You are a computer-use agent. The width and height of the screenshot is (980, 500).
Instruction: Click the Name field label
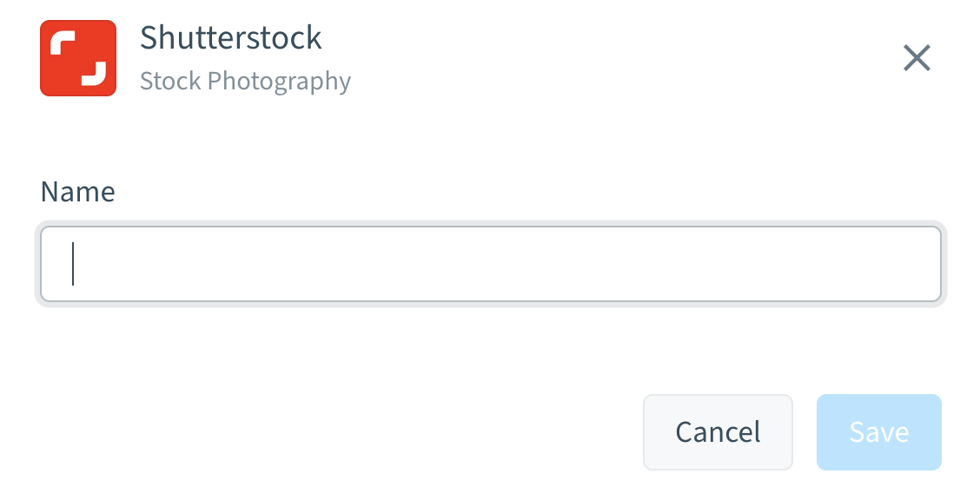pos(77,191)
